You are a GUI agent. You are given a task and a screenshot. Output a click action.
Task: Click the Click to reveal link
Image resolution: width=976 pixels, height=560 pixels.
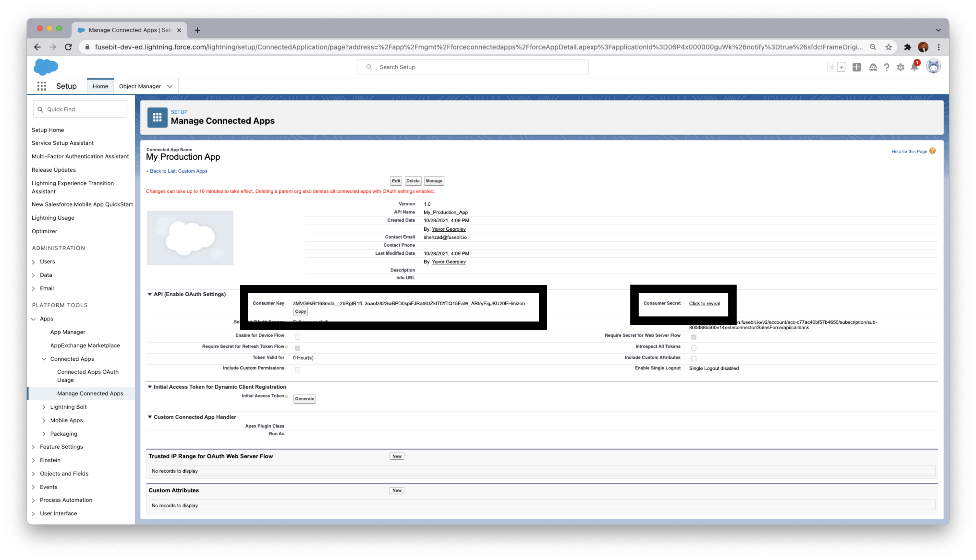click(x=704, y=304)
